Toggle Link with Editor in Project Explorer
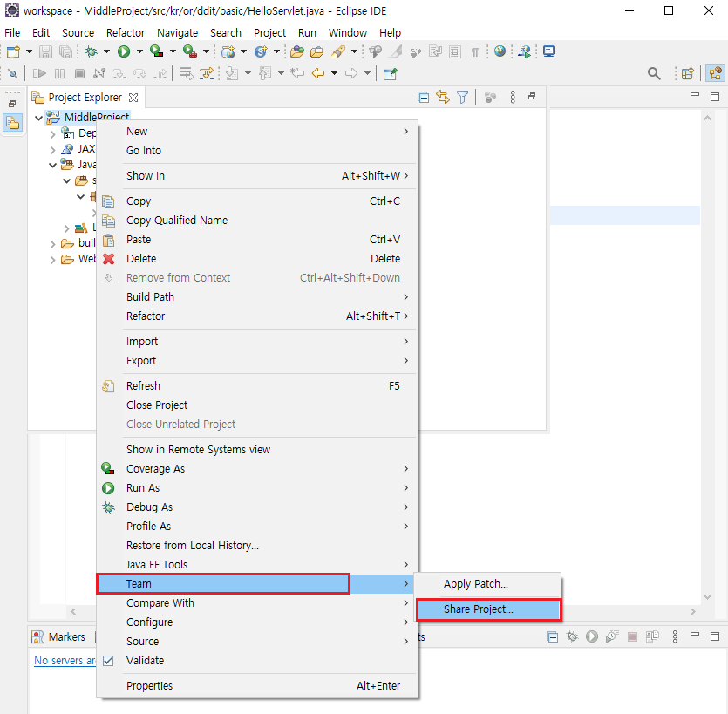Viewport: 728px width, 714px height. pos(443,97)
